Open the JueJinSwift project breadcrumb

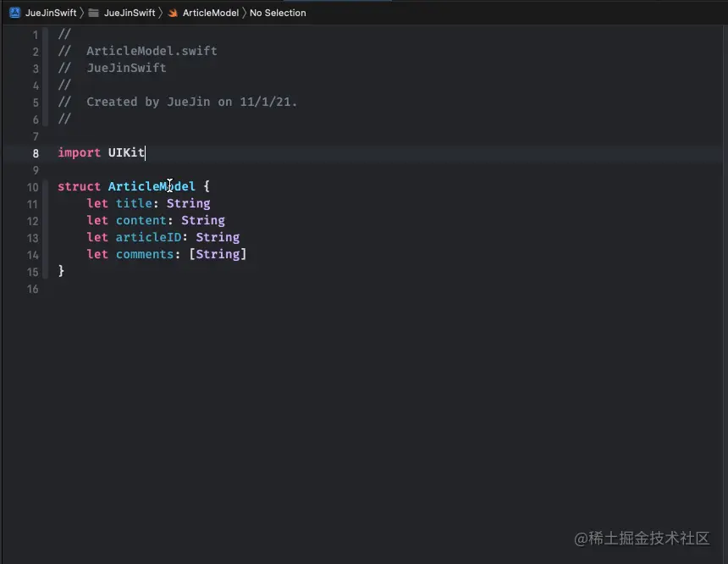click(x=51, y=13)
